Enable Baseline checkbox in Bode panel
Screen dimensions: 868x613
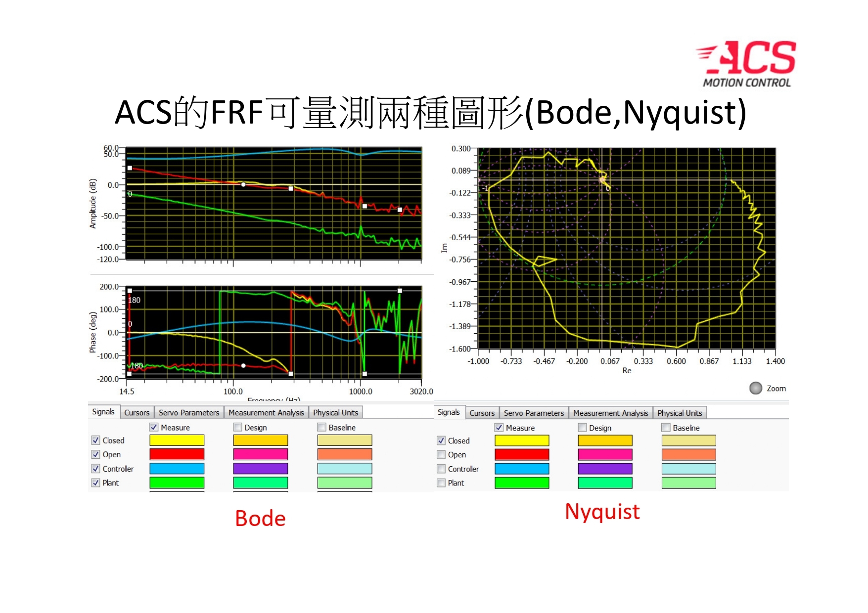[322, 427]
